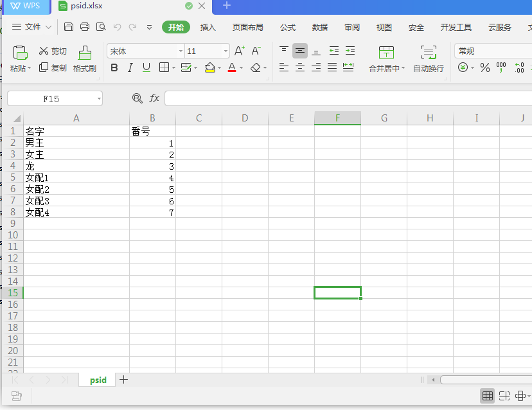
Task: Expand the Name Box dropdown
Action: (x=99, y=99)
